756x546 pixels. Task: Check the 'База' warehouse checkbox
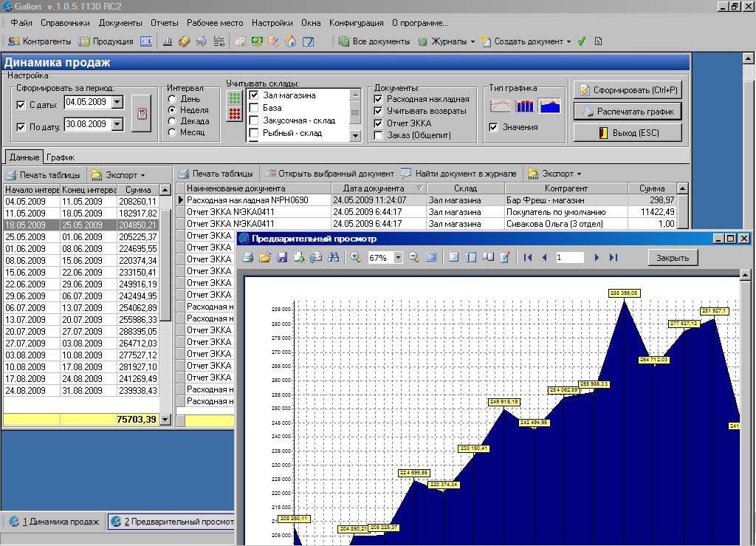254,108
